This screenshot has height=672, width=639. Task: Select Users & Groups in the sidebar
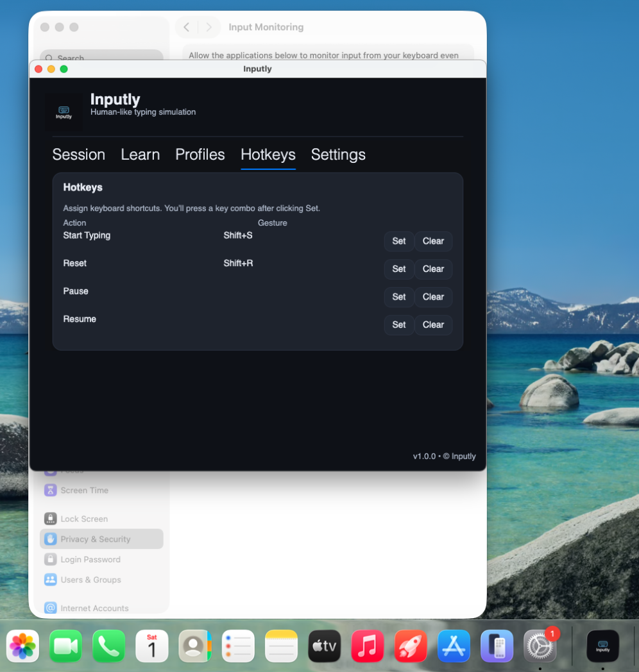[x=90, y=580]
